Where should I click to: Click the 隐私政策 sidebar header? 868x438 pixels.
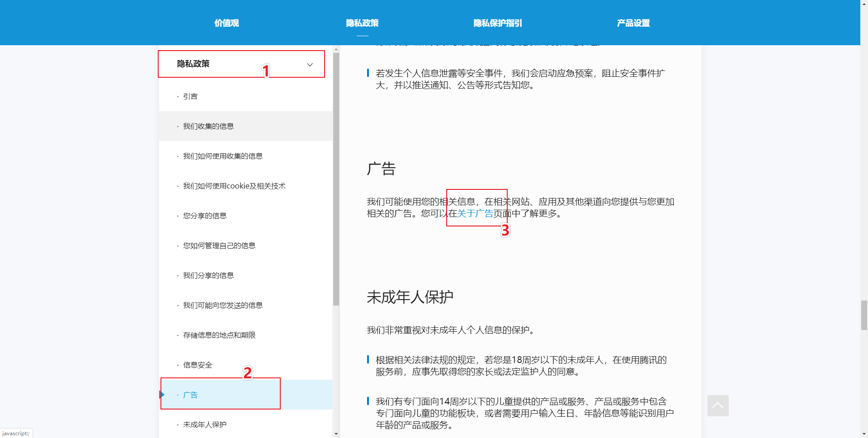[245, 64]
